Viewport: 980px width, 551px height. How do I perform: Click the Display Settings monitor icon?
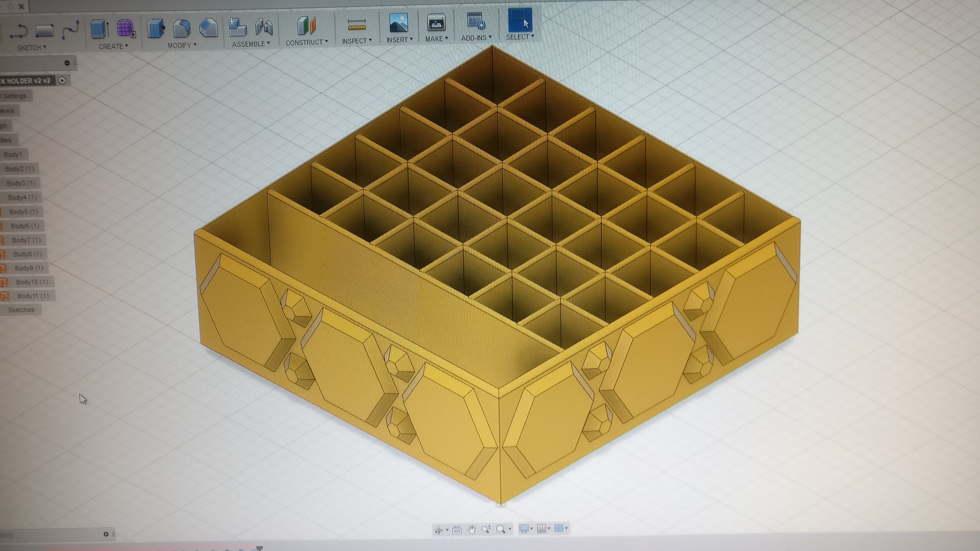tap(524, 528)
